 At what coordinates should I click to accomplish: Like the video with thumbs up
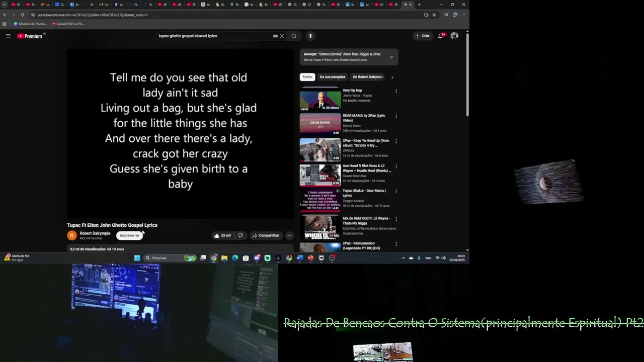click(222, 235)
